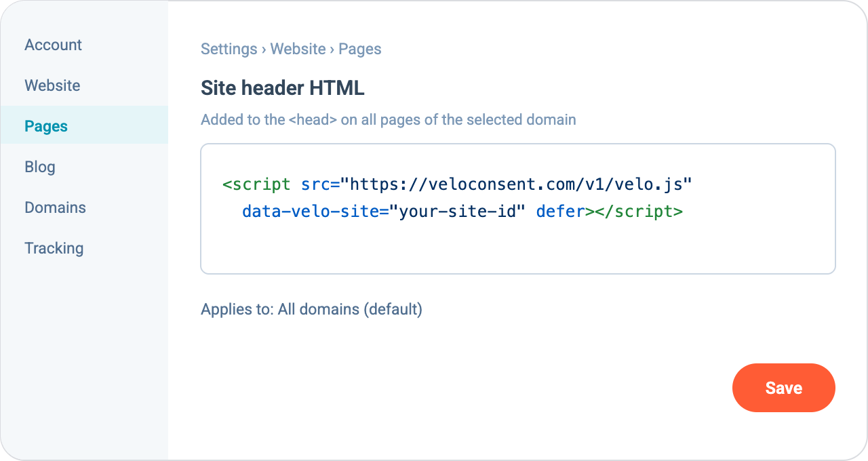
Task: Click inside the Site header HTML code box
Action: [x=518, y=209]
